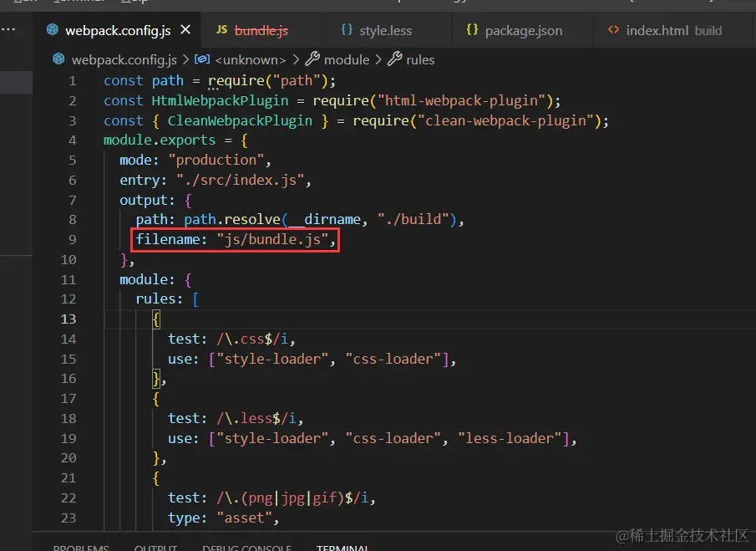756x551 pixels.
Task: Click the module breadcrumb segment
Action: (x=347, y=60)
